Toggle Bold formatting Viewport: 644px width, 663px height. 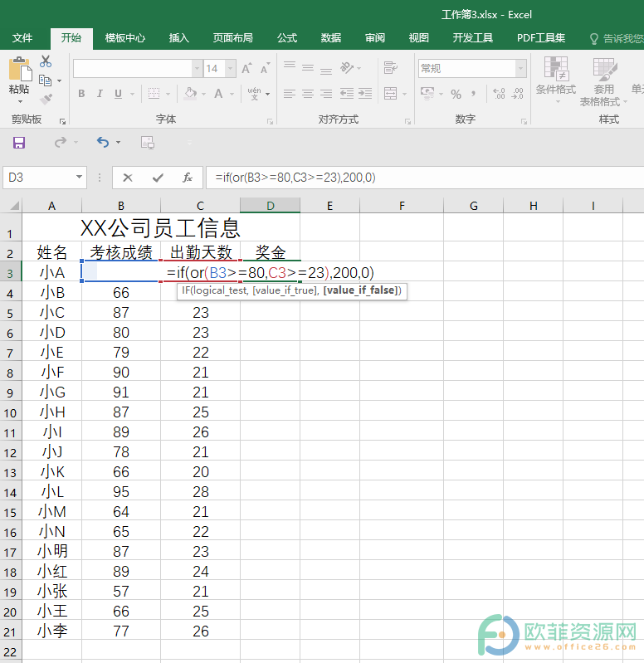tap(81, 94)
